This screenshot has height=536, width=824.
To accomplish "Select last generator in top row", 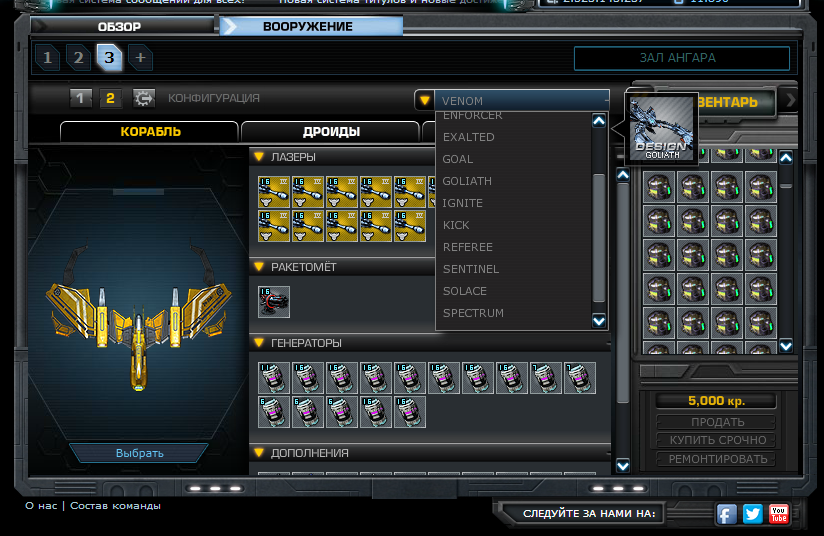I will point(580,378).
